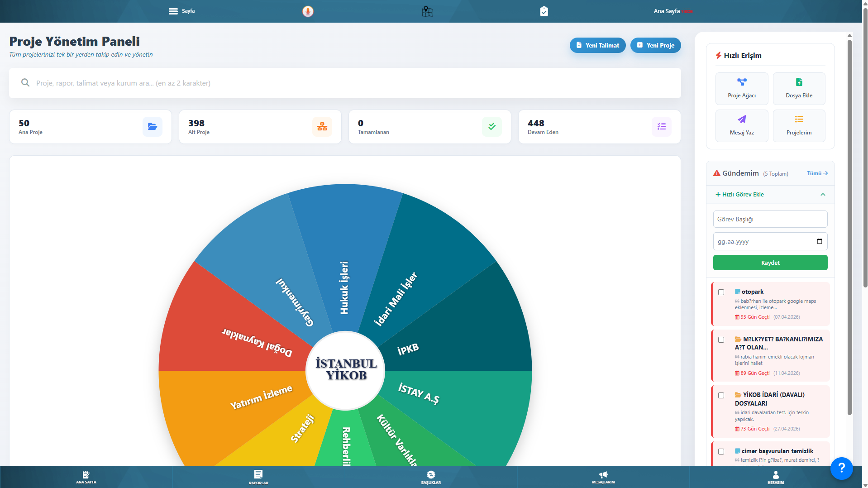Open the Tümü link in Gündemim
868x488 pixels.
[817, 173]
